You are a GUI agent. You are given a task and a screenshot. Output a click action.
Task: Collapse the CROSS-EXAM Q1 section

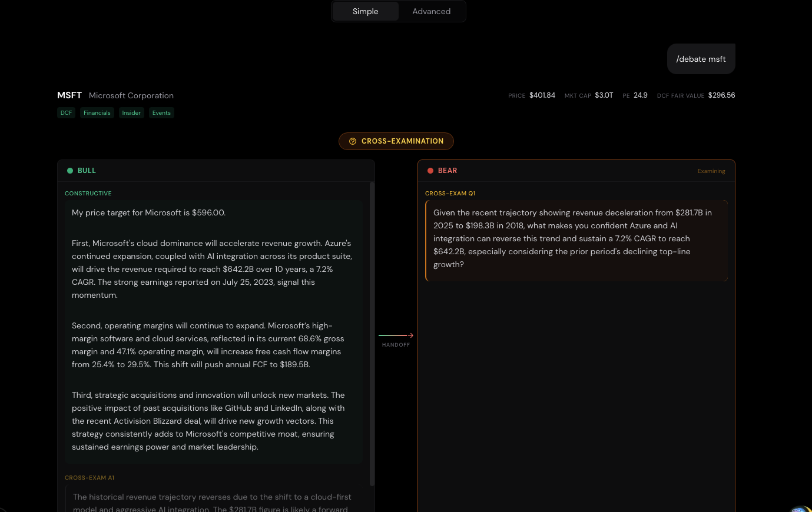point(450,193)
